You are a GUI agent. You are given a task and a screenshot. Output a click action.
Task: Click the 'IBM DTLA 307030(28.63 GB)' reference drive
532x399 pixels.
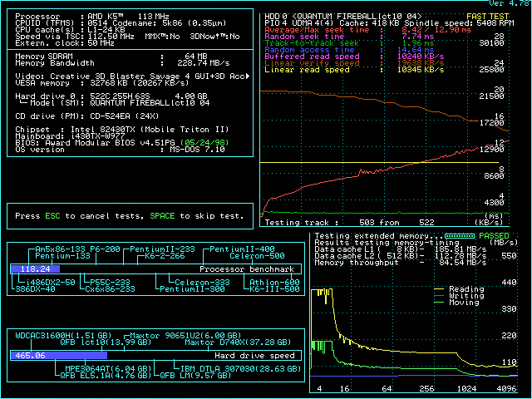pyautogui.click(x=240, y=369)
